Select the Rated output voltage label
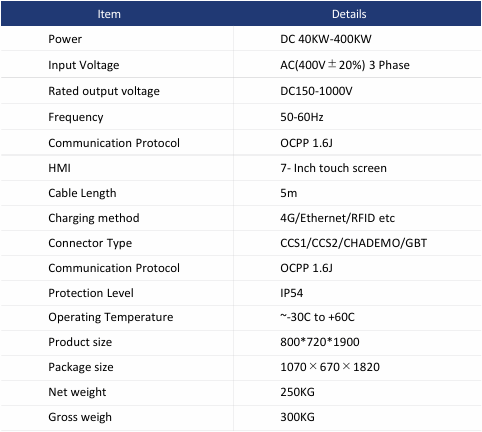Screen dimensions: 482x432 click(104, 91)
